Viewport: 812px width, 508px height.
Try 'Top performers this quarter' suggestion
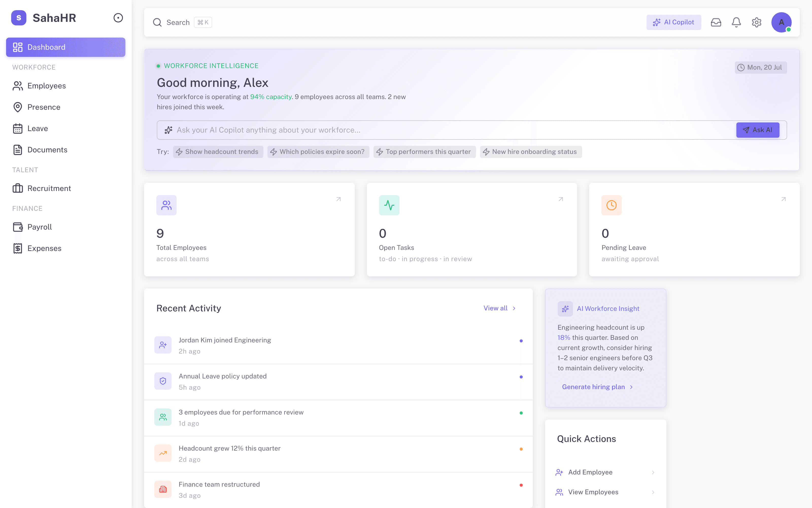(x=425, y=152)
